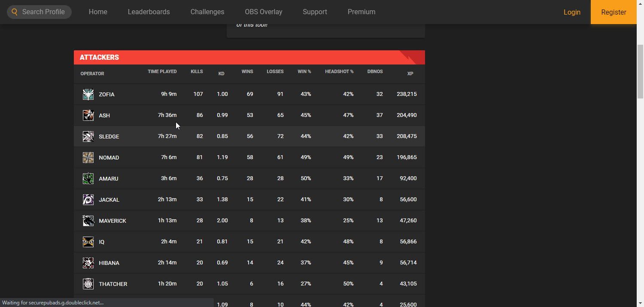Focus the Search Profile input field
The height and width of the screenshot is (307, 644).
pos(44,12)
